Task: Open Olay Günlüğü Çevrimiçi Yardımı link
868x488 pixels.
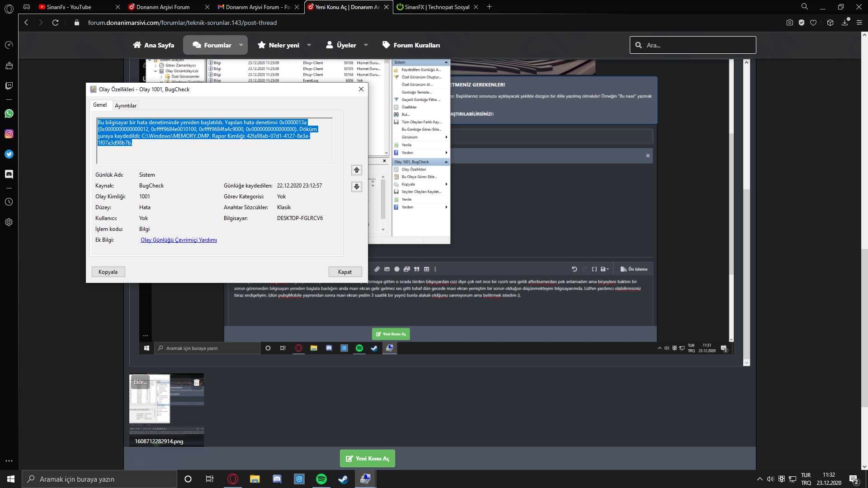Action: 179,240
